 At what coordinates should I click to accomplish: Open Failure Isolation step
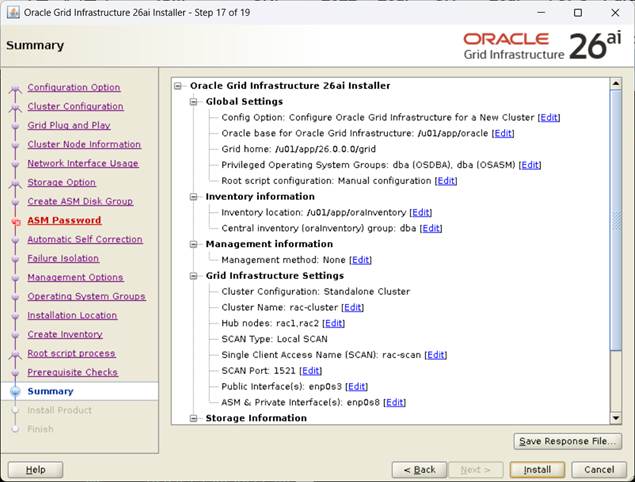click(63, 258)
